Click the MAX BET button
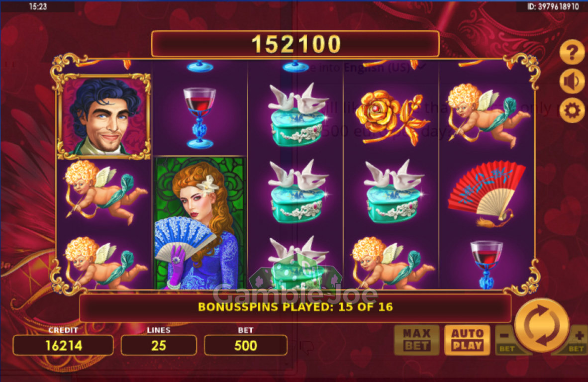The width and height of the screenshot is (588, 382). point(417,340)
